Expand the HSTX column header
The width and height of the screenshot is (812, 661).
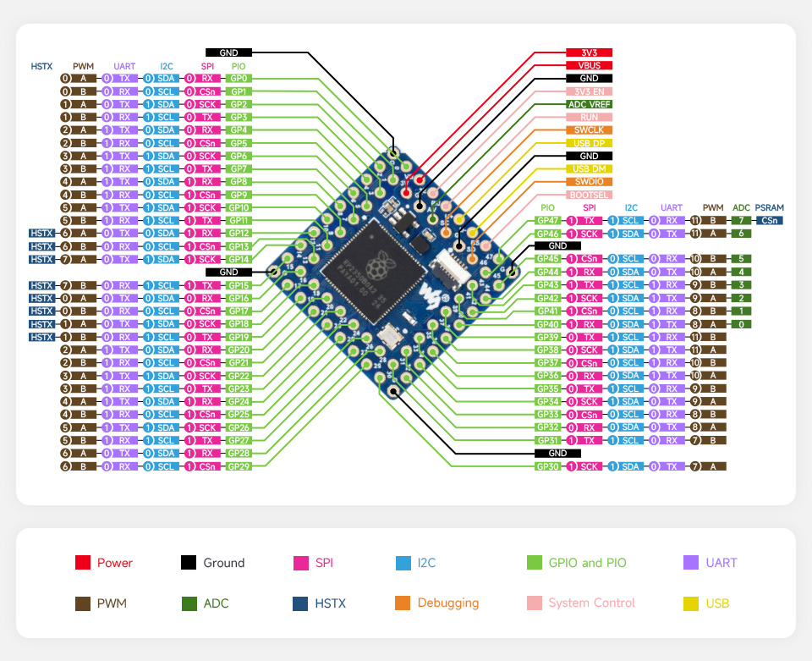click(x=41, y=66)
